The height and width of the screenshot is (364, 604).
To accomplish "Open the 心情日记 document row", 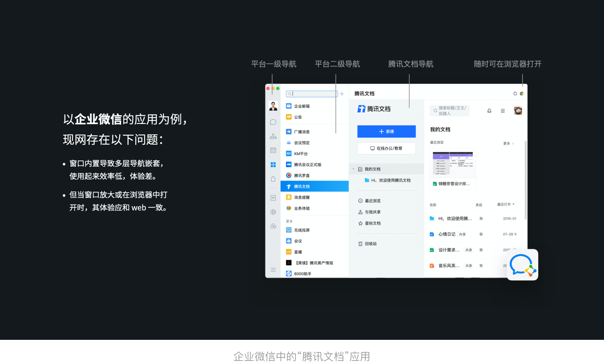I will (x=474, y=234).
